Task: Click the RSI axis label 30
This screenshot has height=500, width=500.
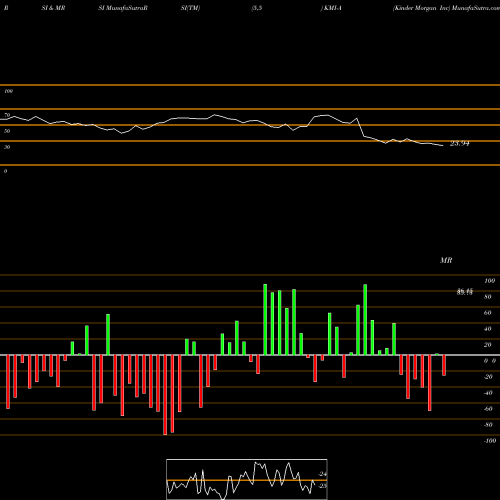Action: 7,147
